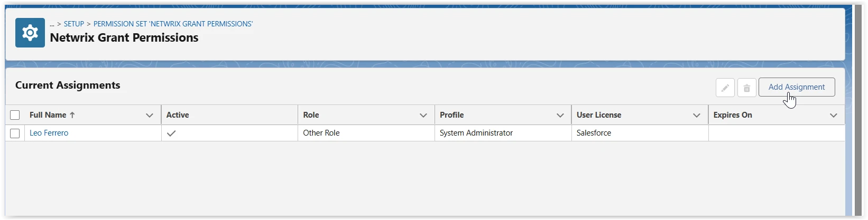Expand the Profile column dropdown
Viewport: 868px width, 220px height.
coord(560,115)
